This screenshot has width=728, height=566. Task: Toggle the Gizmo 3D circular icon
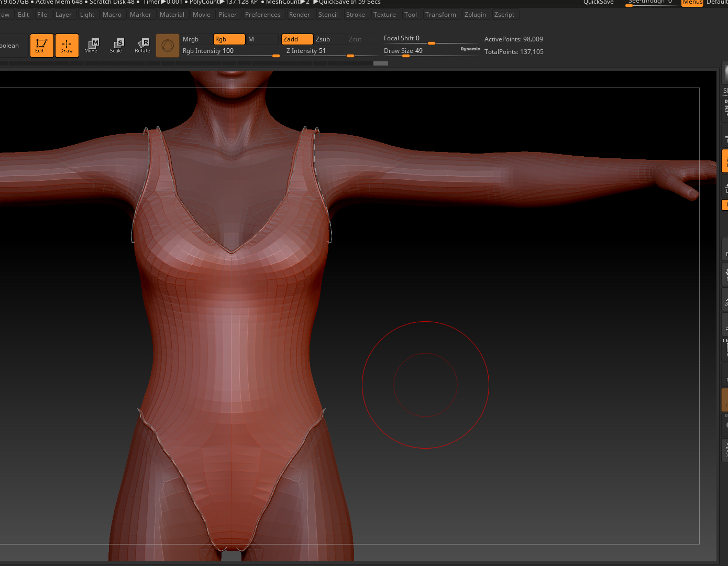[168, 46]
